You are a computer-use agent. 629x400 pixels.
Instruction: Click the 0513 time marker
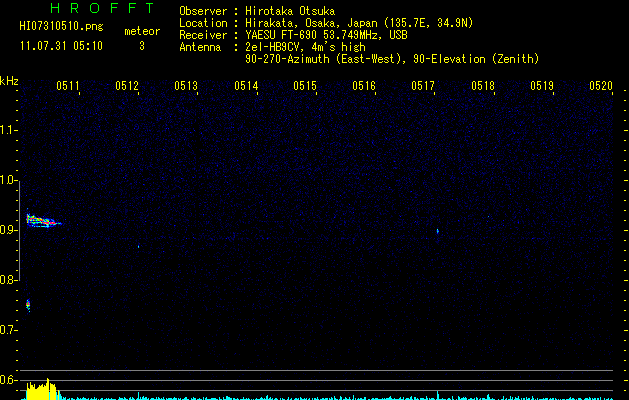click(186, 86)
